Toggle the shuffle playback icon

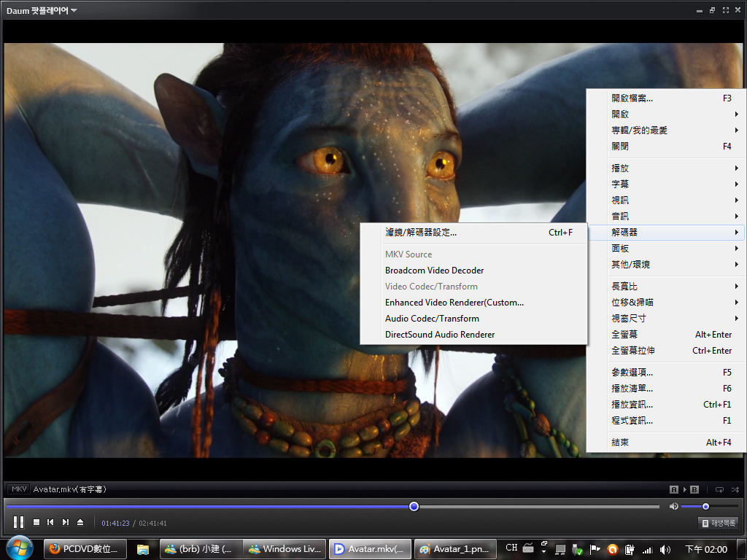735,489
